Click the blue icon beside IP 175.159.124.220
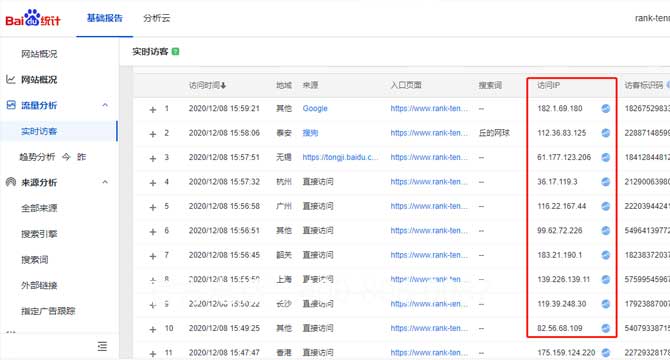This screenshot has width=670, height=360. click(605, 353)
